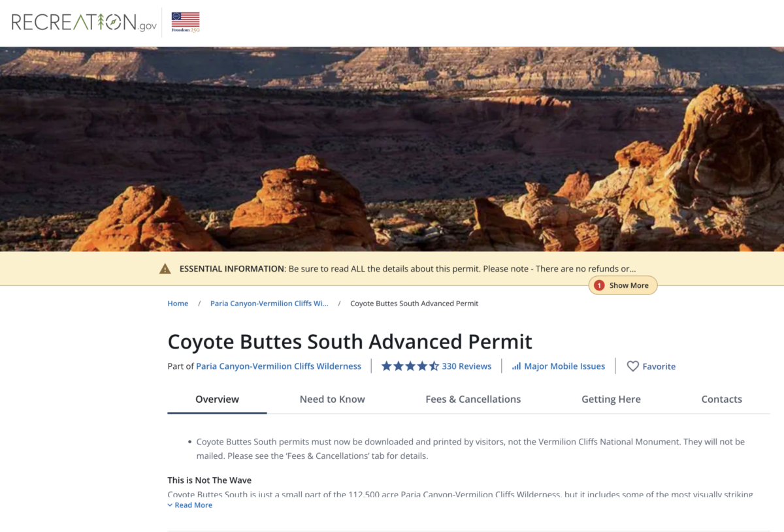
Task: Click the Recreation.gov logo
Action: [x=84, y=23]
